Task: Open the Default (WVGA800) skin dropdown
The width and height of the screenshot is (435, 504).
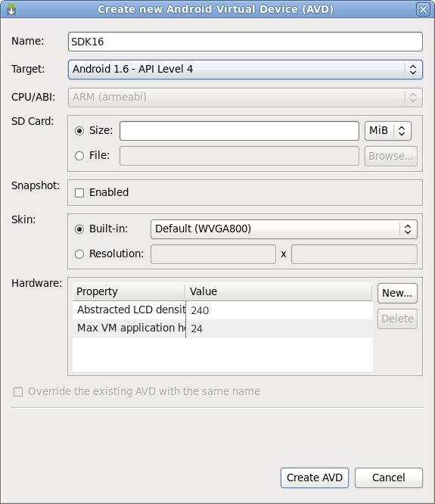Action: 284,229
